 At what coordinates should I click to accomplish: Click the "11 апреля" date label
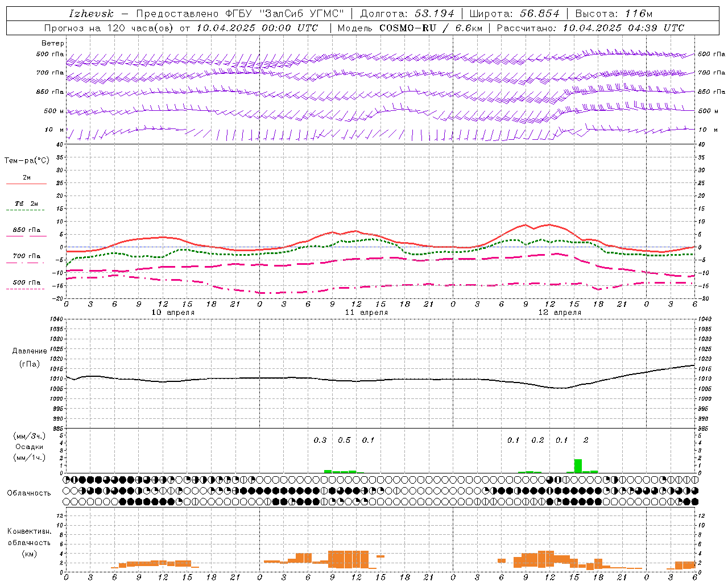tap(366, 313)
